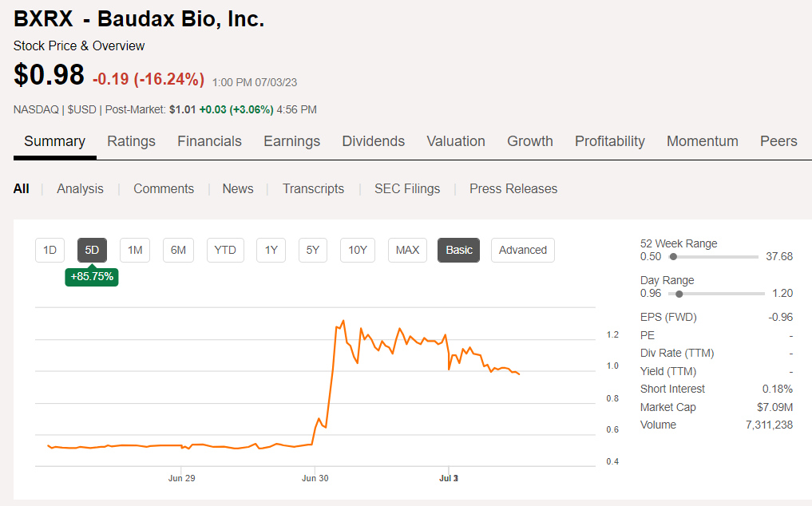Go to the Earnings tab
Viewport: 812px width, 506px height.
click(291, 141)
